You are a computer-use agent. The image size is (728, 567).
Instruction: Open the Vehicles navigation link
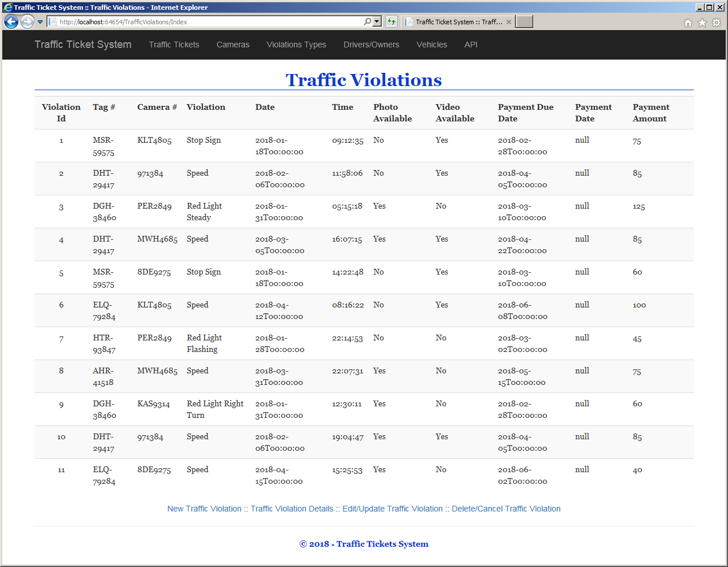pyautogui.click(x=432, y=45)
